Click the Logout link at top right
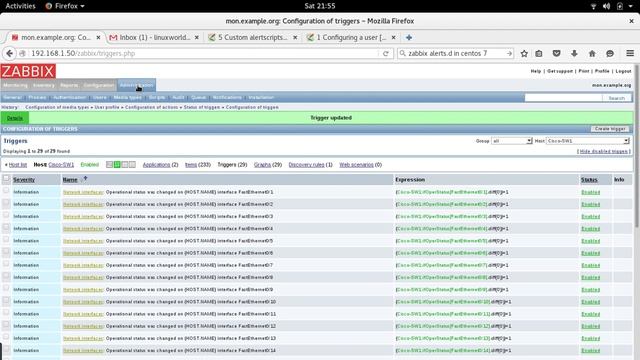Image resolution: width=640 pixels, height=360 pixels. [623, 71]
